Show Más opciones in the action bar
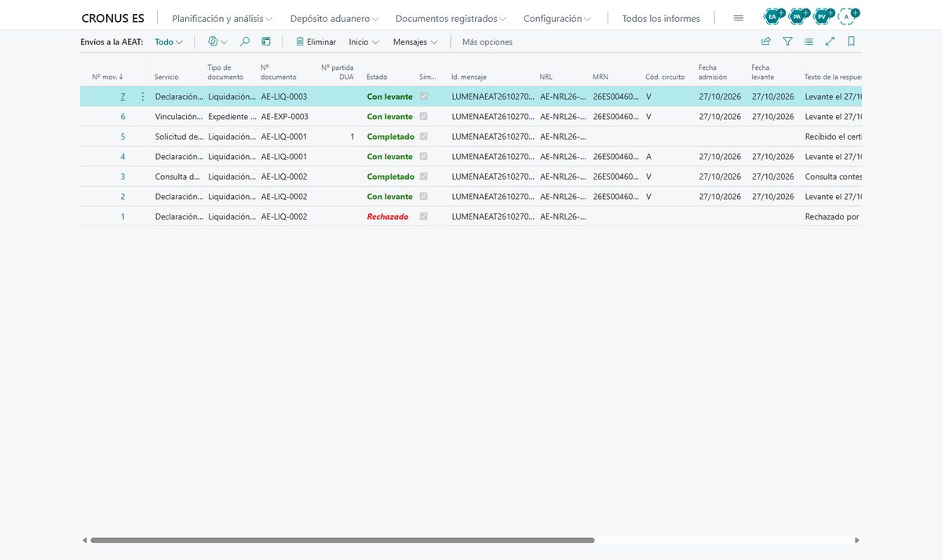This screenshot has width=942, height=560. click(x=487, y=42)
